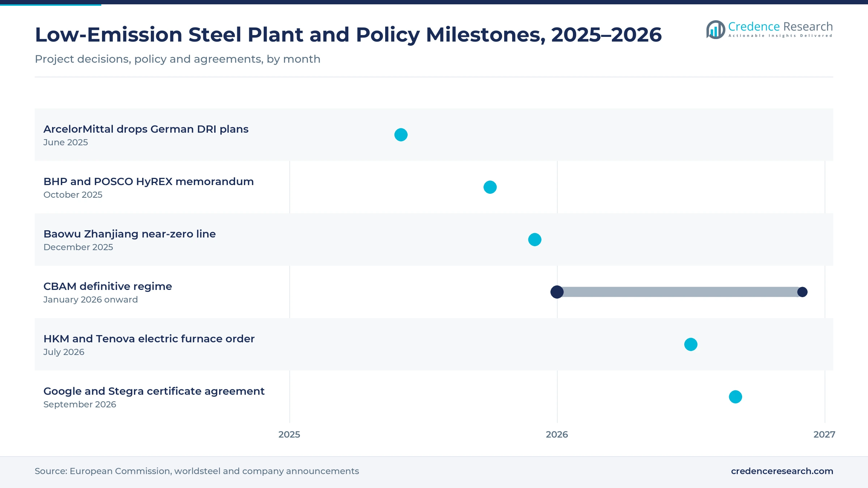This screenshot has width=868, height=488.
Task: Click the Credence Research logo icon
Action: tap(715, 30)
